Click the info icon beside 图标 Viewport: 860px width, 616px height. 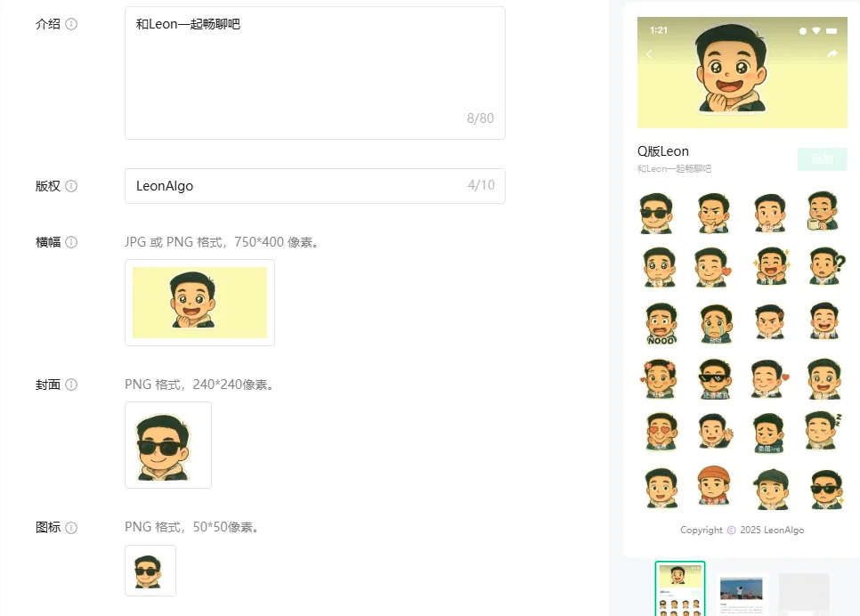tap(72, 527)
